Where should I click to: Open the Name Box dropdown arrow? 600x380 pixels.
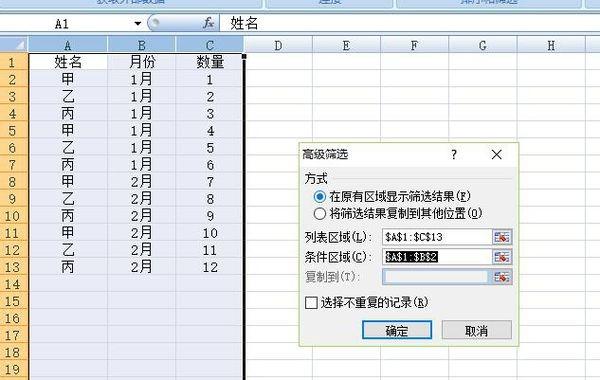pos(138,24)
